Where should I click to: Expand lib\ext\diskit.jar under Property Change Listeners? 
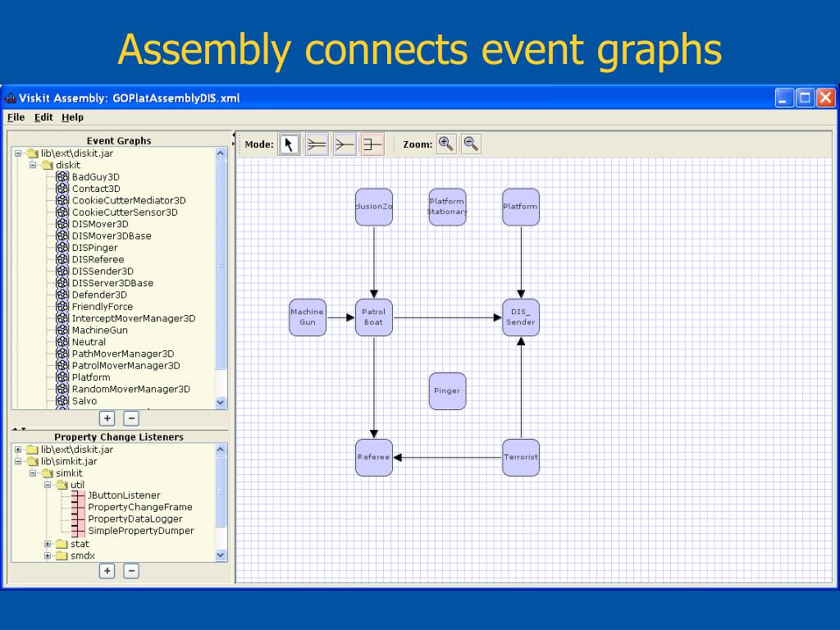click(18, 450)
